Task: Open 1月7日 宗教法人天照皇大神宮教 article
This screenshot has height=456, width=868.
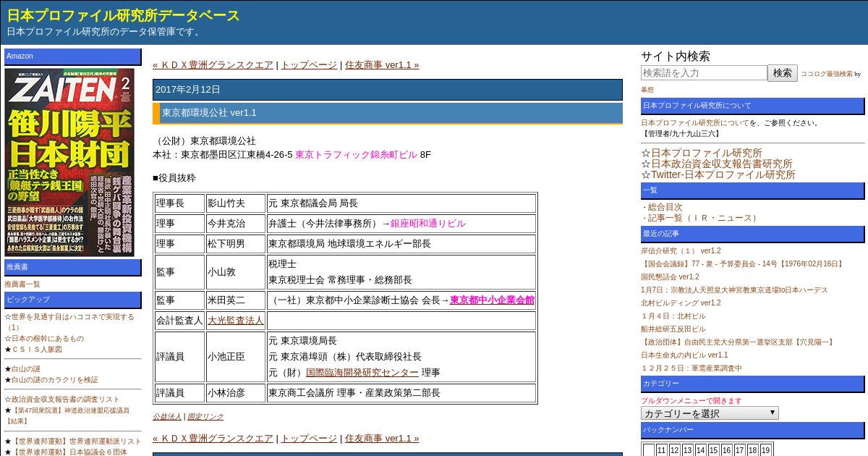Action: 734,290
